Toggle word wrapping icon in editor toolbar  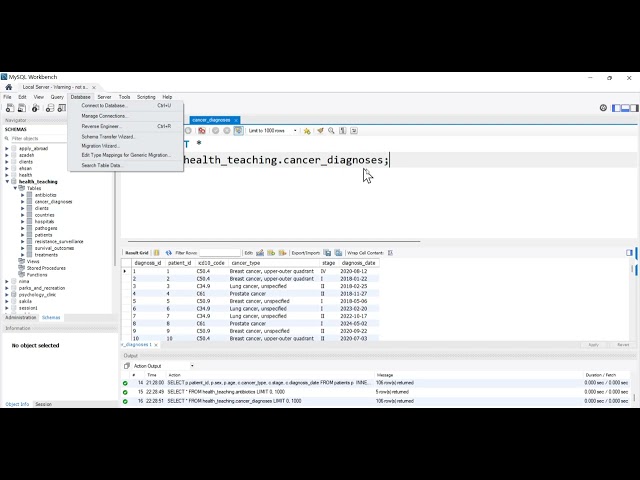click(x=354, y=131)
